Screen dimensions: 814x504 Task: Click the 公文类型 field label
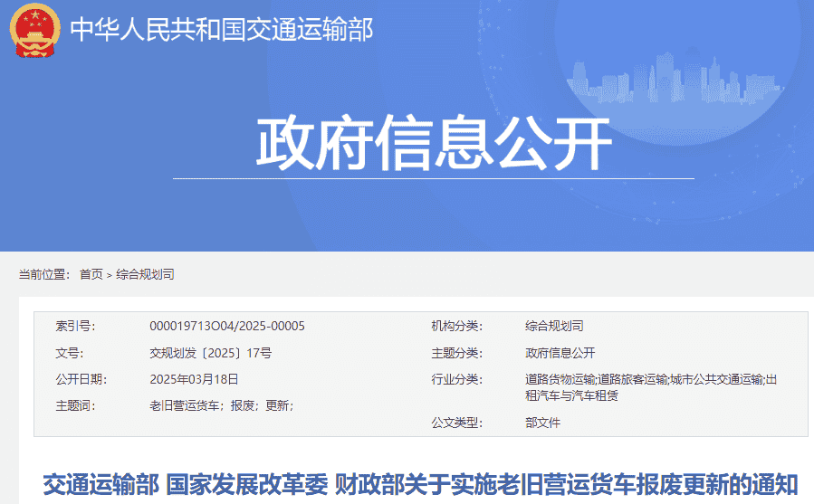tap(457, 423)
